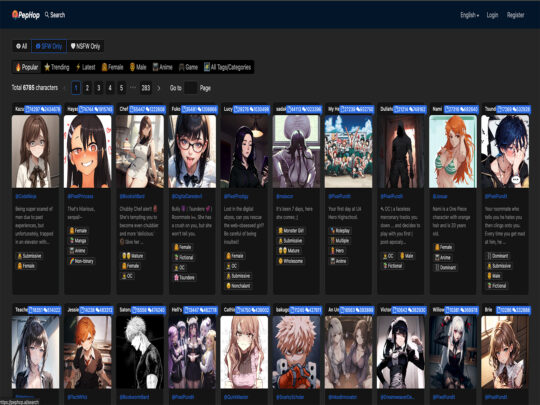This screenshot has width=540, height=405.
Task: Click the next page arrow
Action: (x=159, y=88)
